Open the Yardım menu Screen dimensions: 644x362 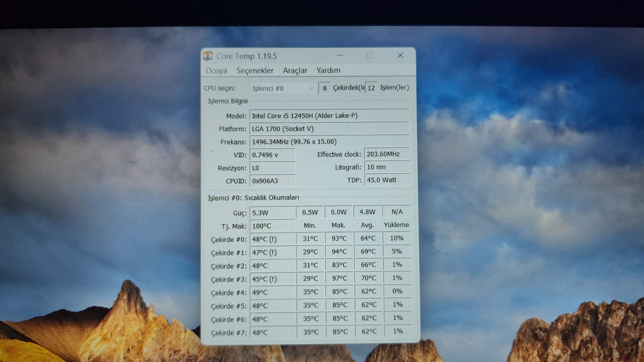click(x=328, y=70)
